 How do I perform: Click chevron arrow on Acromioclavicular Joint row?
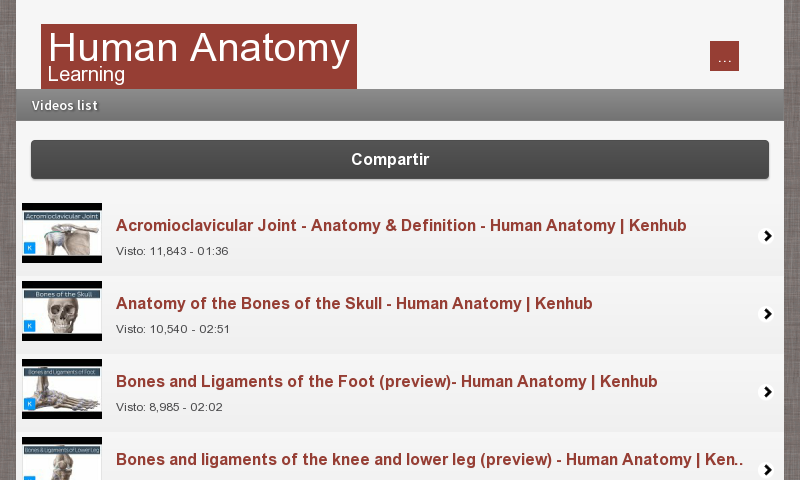coord(767,236)
